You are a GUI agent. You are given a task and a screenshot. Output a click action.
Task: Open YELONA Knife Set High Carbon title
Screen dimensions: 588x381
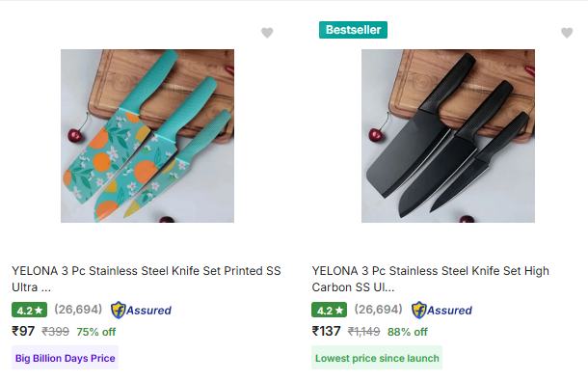click(431, 279)
